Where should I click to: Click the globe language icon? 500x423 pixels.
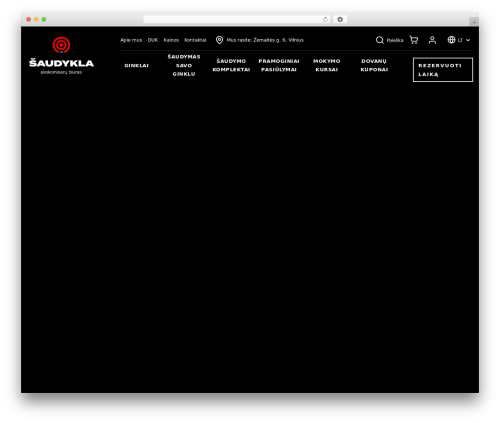click(451, 40)
